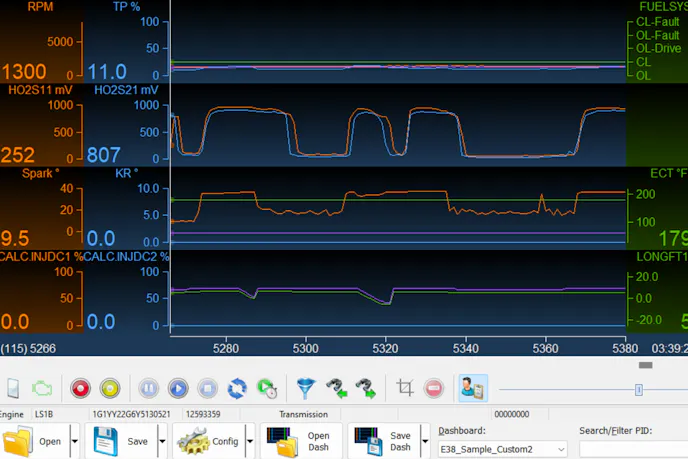
Task: Open the Dashboard selection combo box
Action: (x=503, y=450)
